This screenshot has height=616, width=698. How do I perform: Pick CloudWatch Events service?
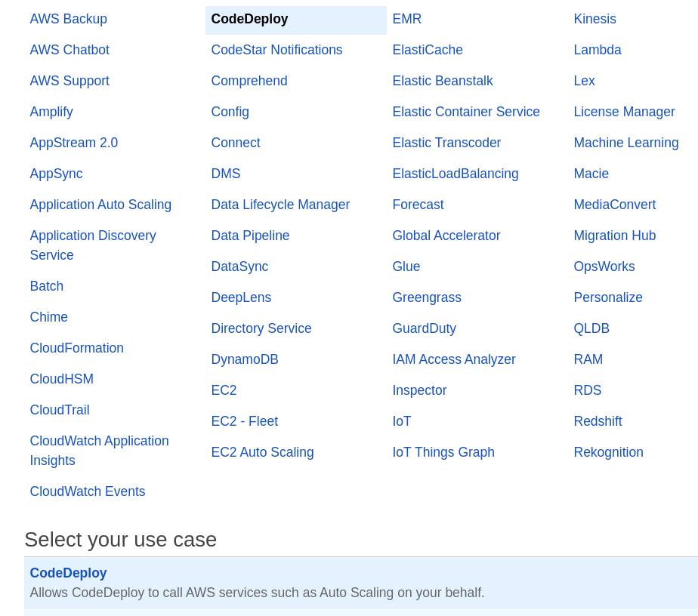tap(88, 491)
